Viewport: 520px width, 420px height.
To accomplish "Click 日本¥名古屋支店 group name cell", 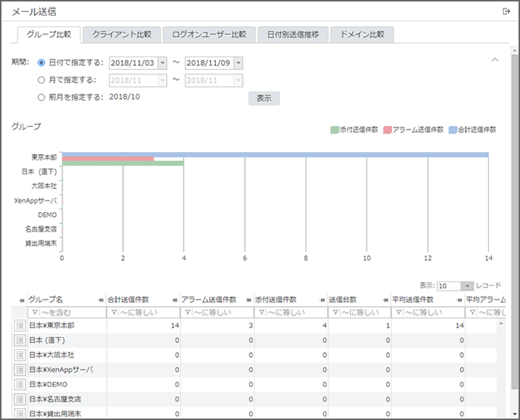I will click(66, 399).
